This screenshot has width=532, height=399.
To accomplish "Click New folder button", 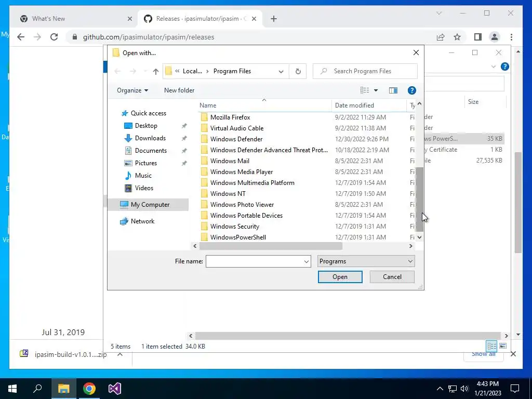I will click(x=179, y=90).
